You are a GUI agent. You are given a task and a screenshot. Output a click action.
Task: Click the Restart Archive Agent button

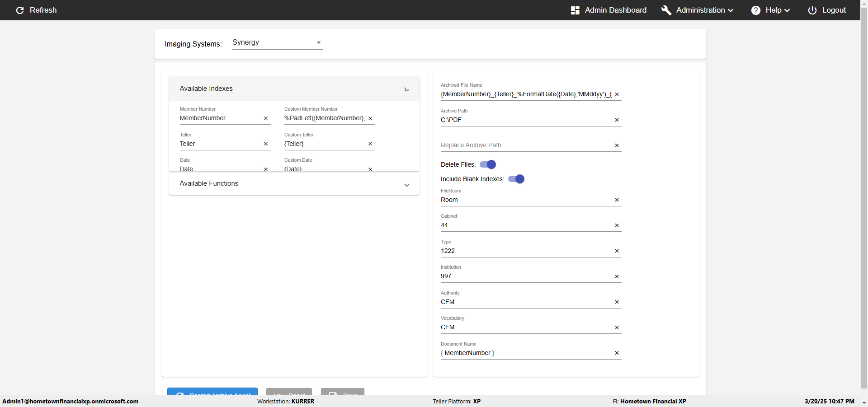click(212, 392)
